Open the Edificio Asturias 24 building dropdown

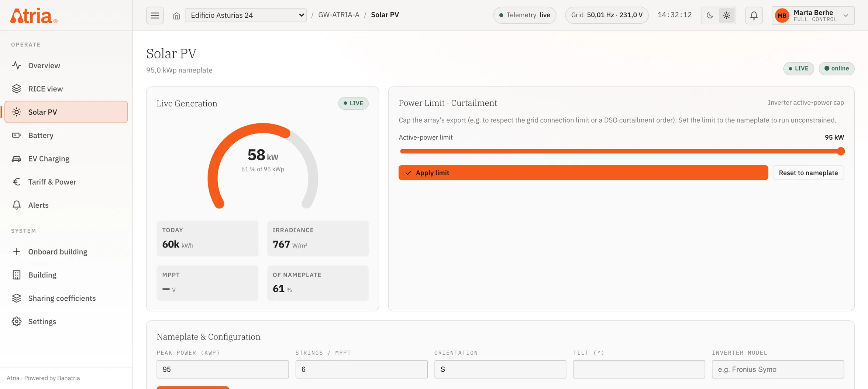click(245, 15)
